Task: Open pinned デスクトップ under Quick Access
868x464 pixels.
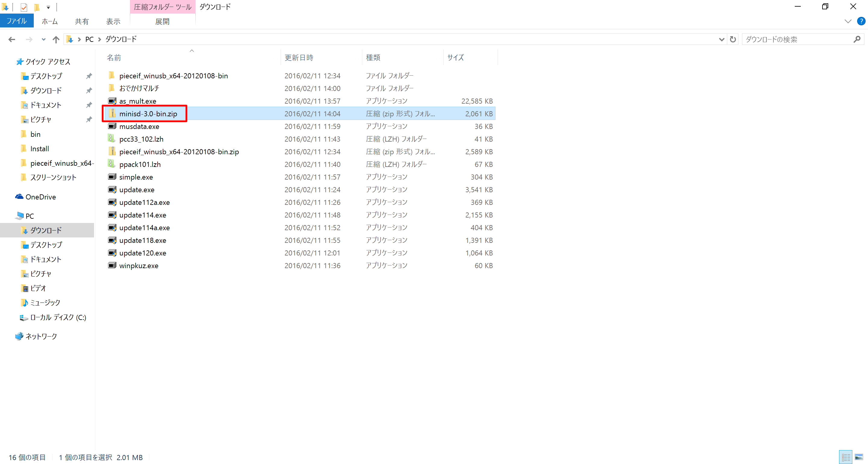Action: point(46,76)
